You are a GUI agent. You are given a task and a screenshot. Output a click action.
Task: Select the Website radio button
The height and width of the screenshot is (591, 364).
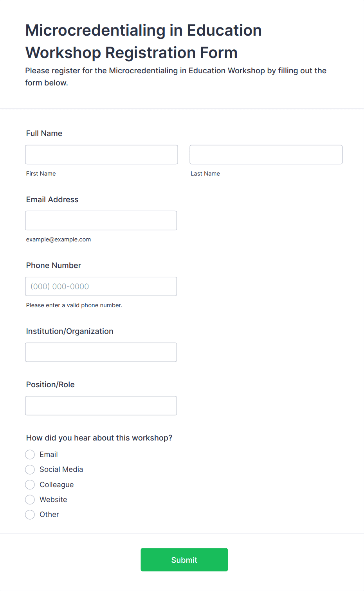30,500
